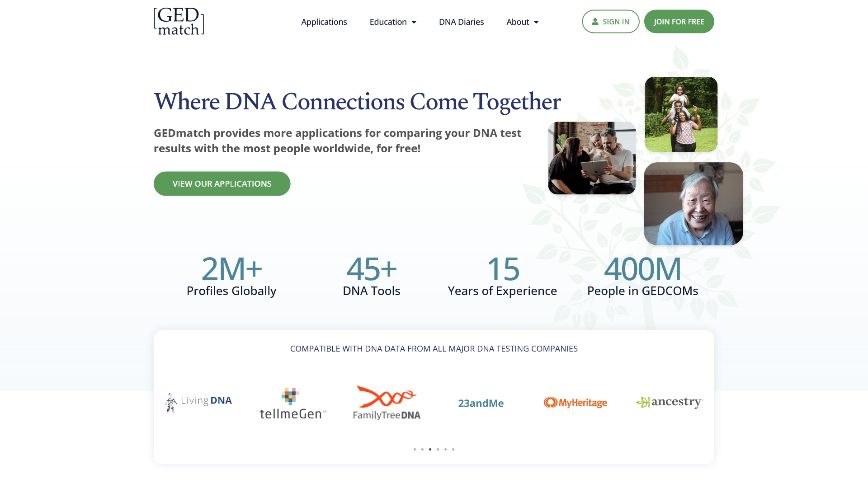Switch to the last carousel slide dot
Viewport: 868px width, 488px height.
click(x=453, y=449)
